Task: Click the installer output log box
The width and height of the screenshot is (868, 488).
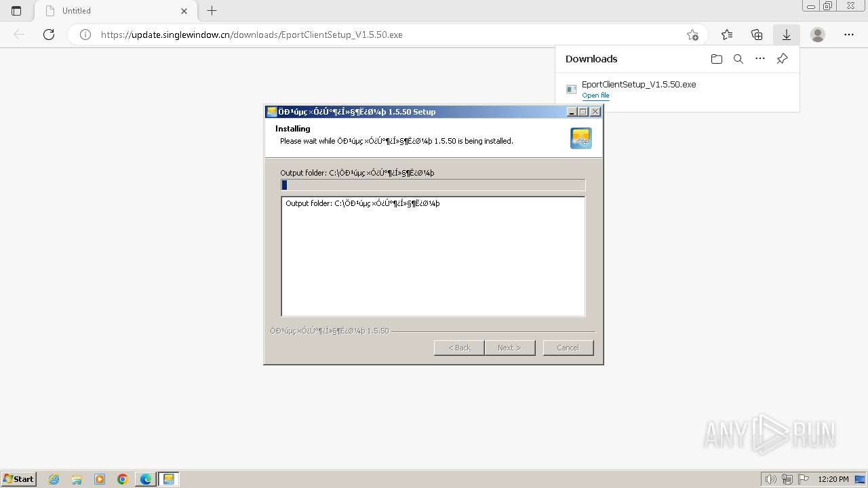Action: pos(433,256)
